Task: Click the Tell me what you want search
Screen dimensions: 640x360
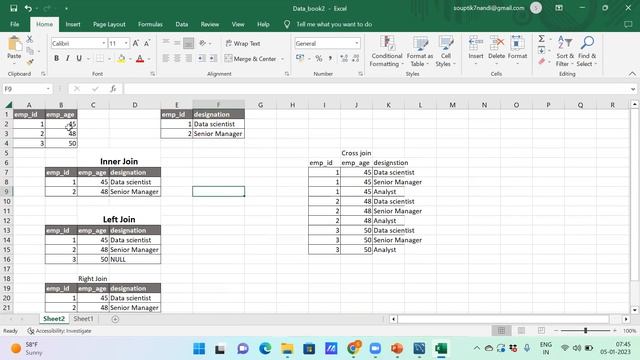Action: [334, 24]
